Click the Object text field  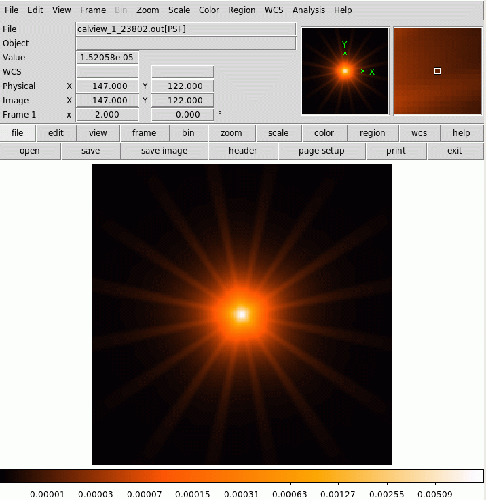pyautogui.click(x=186, y=43)
